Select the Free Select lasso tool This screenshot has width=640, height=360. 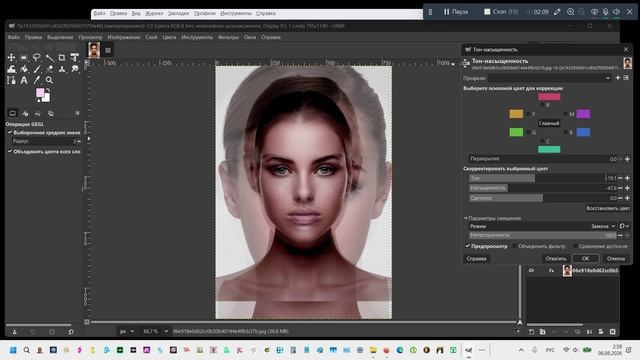click(37, 58)
